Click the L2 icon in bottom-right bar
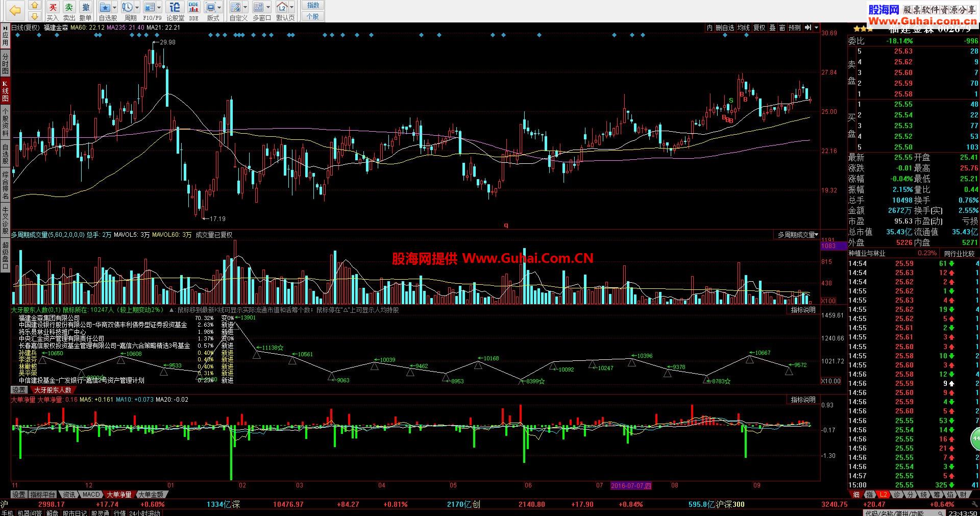Image resolution: width=980 pixels, height=516 pixels. [x=883, y=495]
